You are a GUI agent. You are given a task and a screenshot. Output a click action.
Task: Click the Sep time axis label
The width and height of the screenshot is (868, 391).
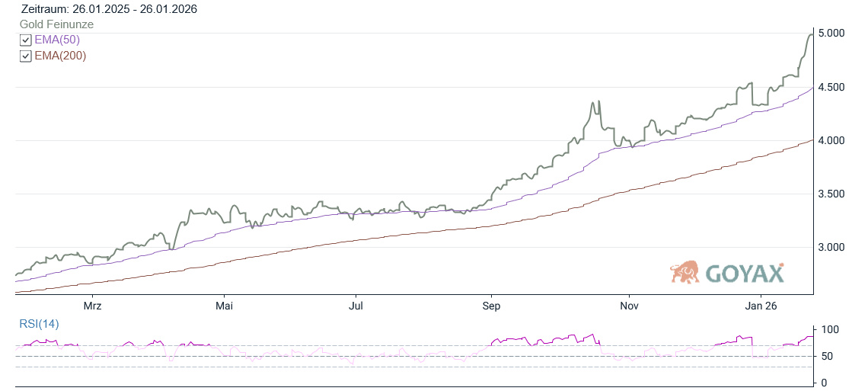[491, 306]
